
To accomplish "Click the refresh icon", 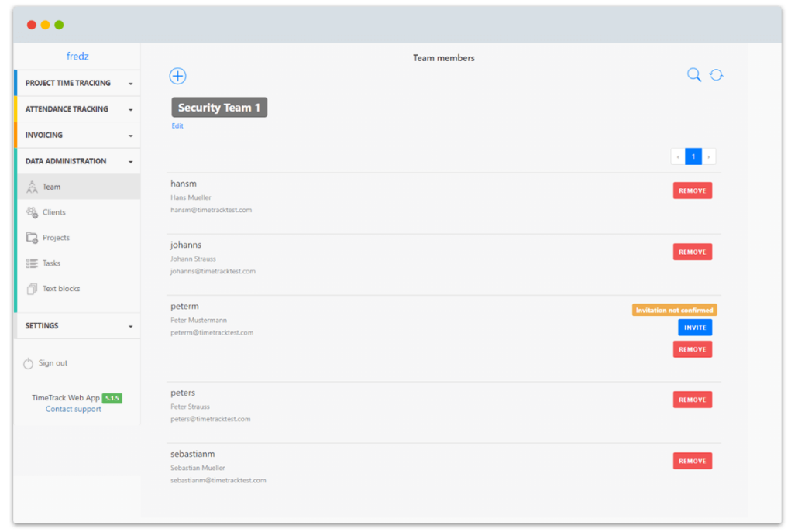I will click(x=717, y=75).
